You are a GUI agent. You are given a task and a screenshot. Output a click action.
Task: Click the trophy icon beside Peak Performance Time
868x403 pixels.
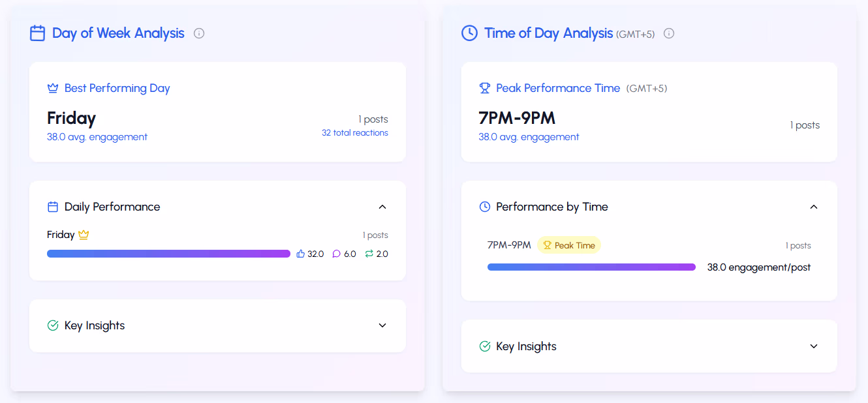tap(484, 87)
